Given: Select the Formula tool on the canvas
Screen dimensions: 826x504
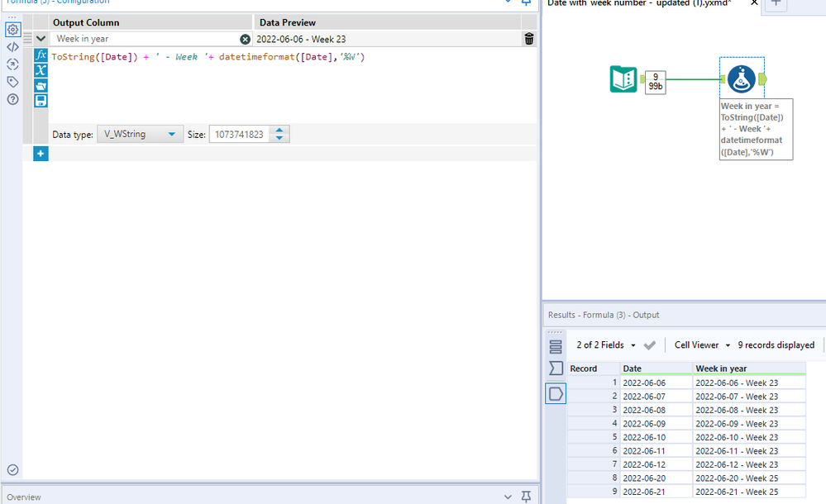Looking at the screenshot, I should click(x=741, y=78).
